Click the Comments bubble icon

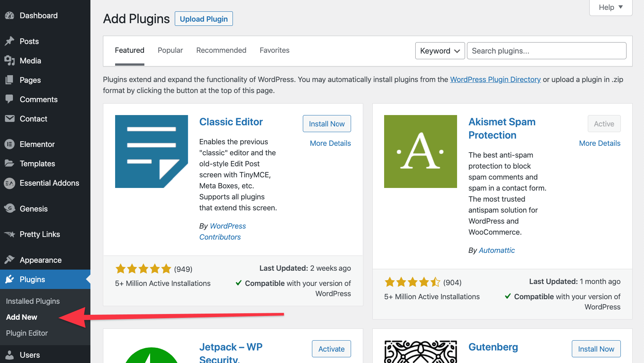(9, 99)
